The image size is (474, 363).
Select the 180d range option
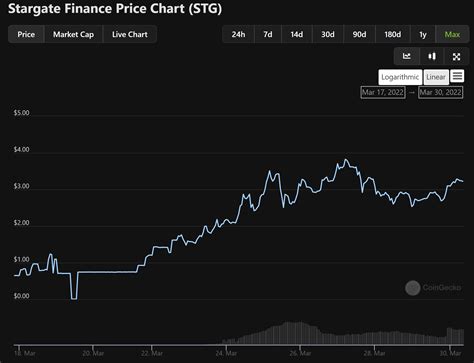tap(393, 34)
